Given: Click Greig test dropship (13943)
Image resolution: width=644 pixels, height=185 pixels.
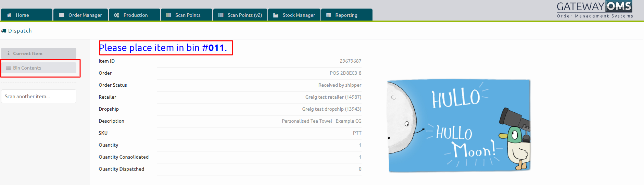Looking at the screenshot, I should point(331,109).
